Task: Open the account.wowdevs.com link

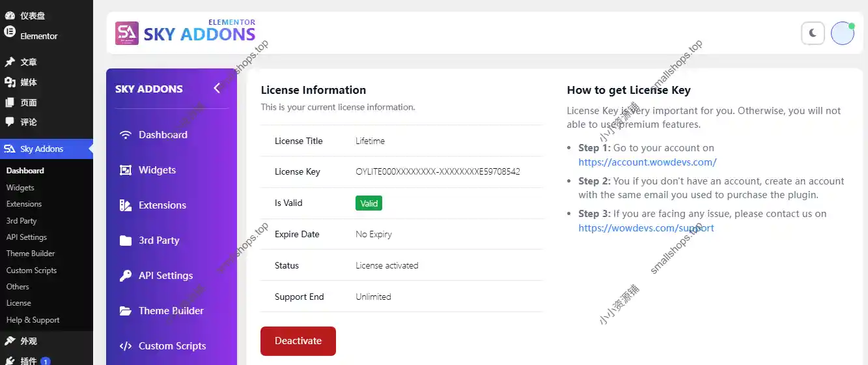Action: click(x=647, y=162)
